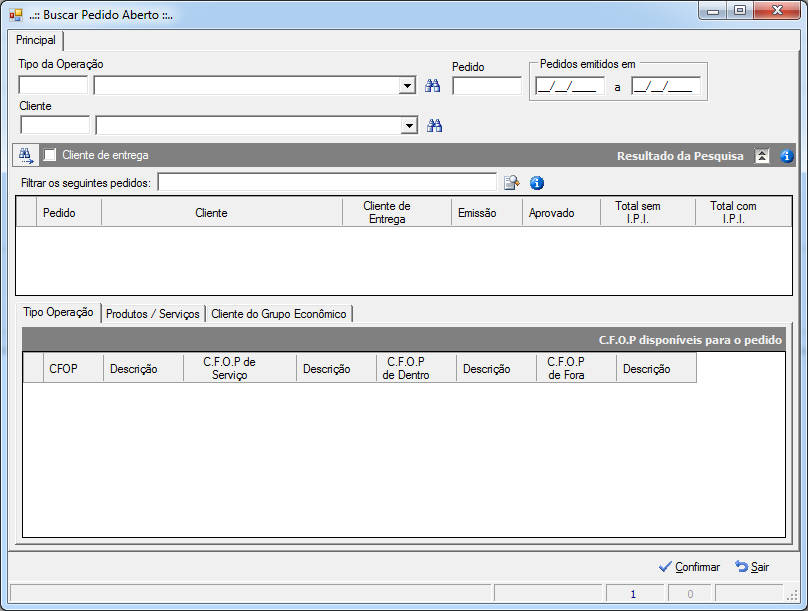Click C.F.O.P de Serviço column header
The width and height of the screenshot is (808, 611).
click(x=240, y=368)
